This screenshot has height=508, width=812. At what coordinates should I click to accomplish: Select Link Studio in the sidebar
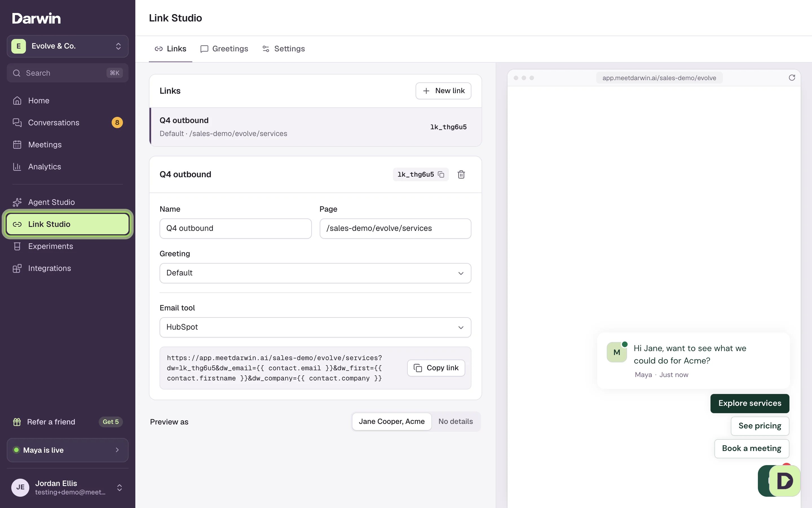tap(67, 224)
